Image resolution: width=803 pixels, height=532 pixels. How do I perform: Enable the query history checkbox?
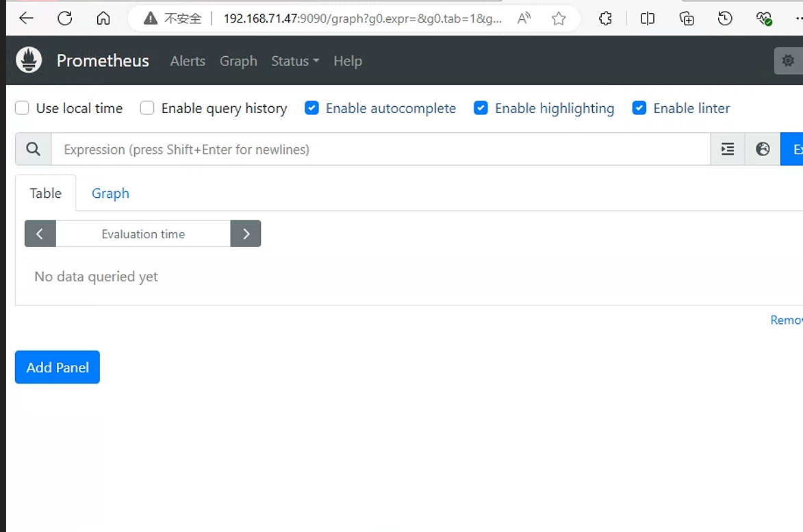147,108
